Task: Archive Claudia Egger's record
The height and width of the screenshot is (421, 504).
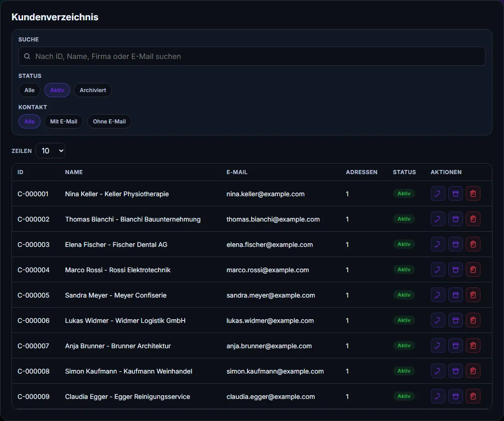Action: 456,397
